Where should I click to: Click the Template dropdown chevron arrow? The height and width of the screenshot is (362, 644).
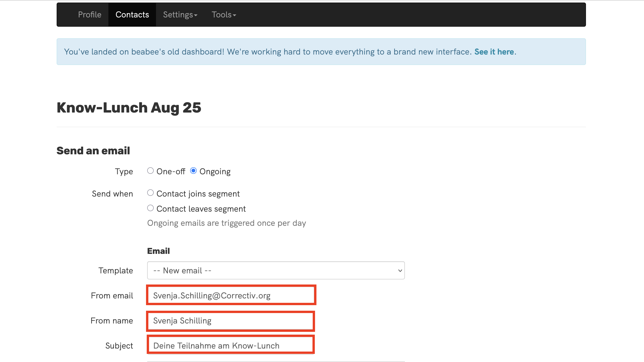400,271
